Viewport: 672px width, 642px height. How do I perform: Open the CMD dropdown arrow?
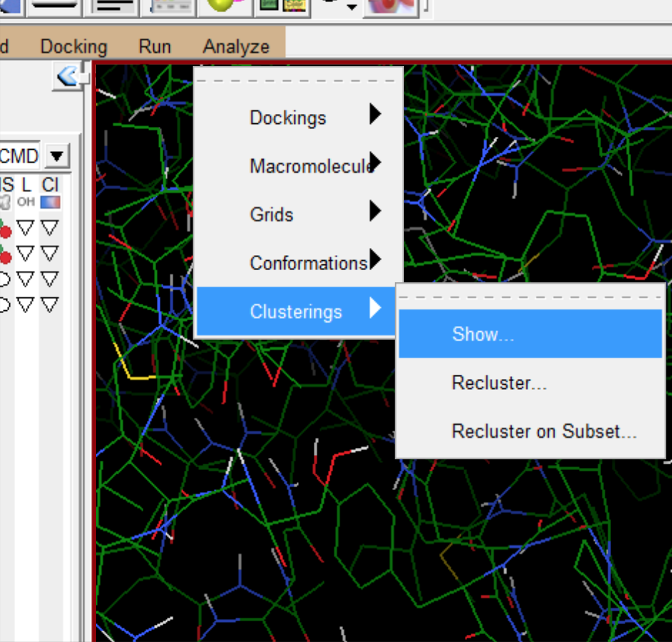pyautogui.click(x=57, y=155)
